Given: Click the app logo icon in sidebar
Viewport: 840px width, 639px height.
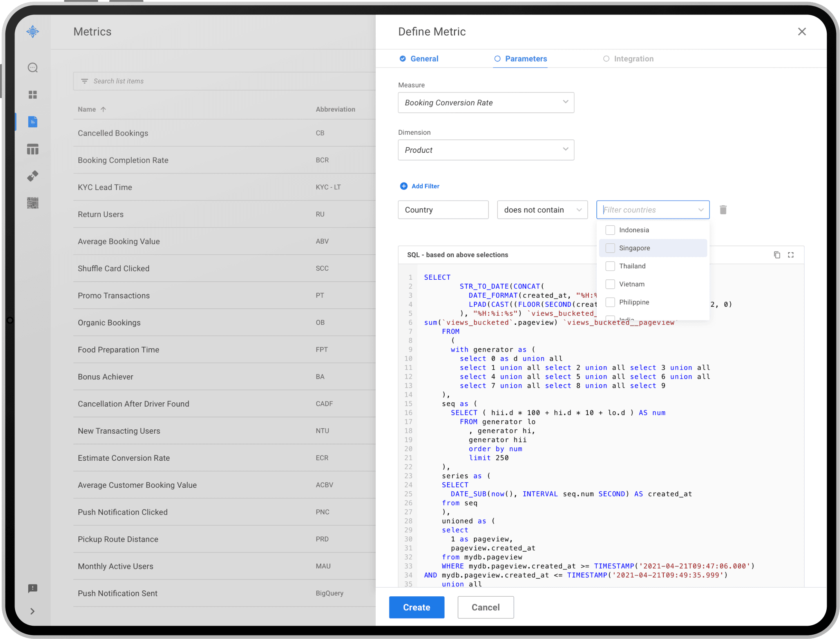Looking at the screenshot, I should 33,31.
